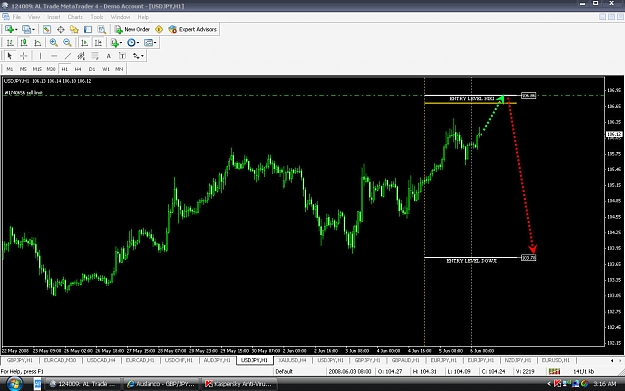Switch timeframe to M15
Screen dimensions: 625x391
pos(37,69)
